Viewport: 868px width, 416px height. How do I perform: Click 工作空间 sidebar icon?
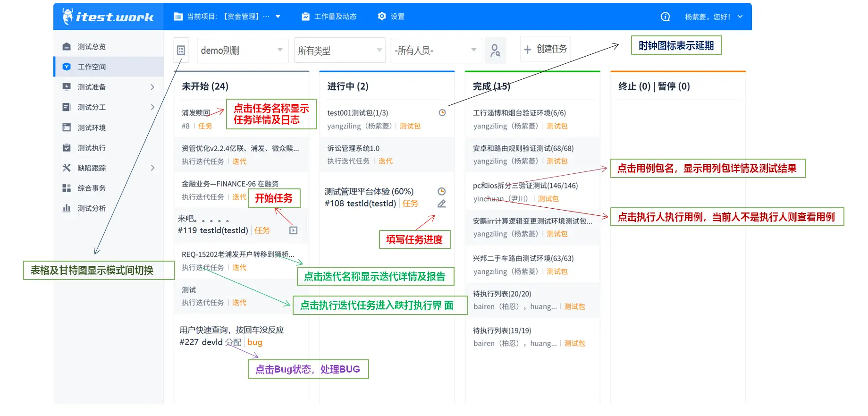(x=67, y=67)
